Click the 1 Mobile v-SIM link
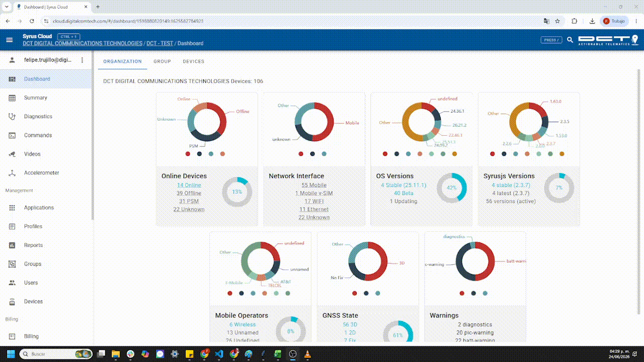This screenshot has height=362, width=644. 314,193
